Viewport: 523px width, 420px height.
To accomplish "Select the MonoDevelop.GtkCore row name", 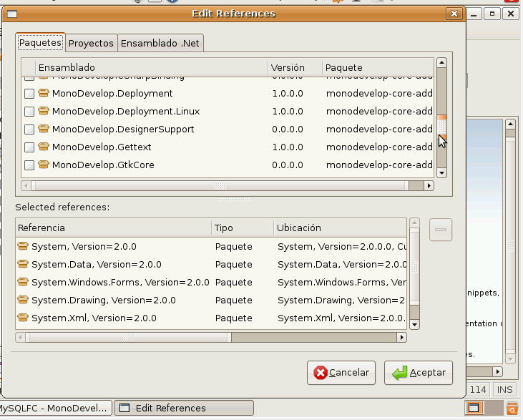I will (103, 165).
